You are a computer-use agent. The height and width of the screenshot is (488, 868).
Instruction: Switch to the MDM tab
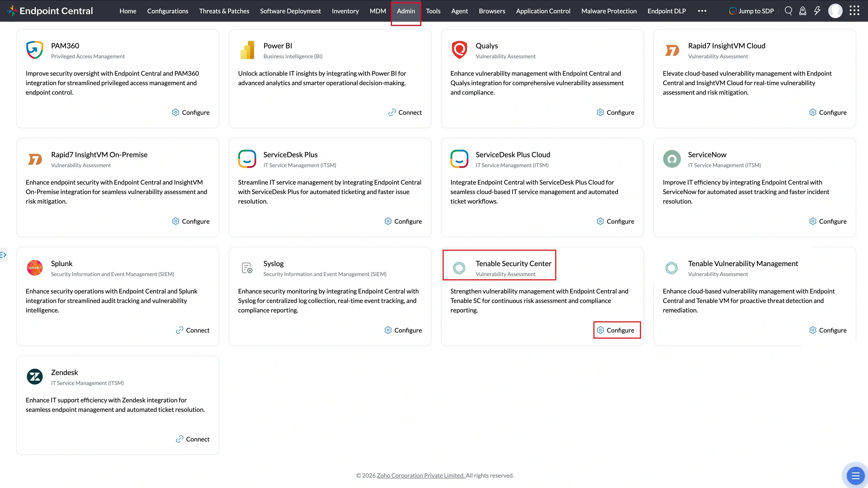click(x=378, y=11)
